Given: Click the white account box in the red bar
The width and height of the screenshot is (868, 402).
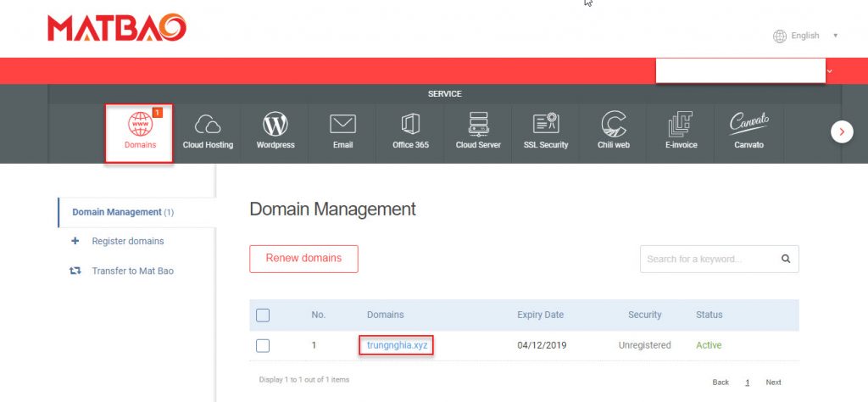Looking at the screenshot, I should click(x=740, y=71).
